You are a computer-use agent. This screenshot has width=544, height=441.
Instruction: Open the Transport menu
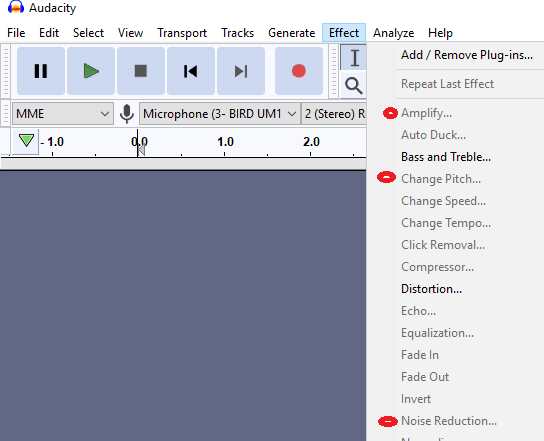[182, 33]
